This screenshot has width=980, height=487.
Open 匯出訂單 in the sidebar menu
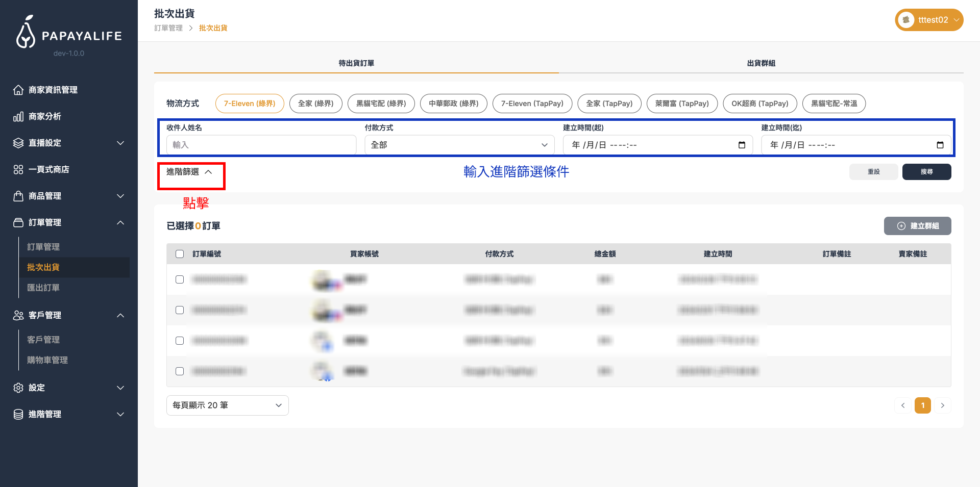pos(43,288)
